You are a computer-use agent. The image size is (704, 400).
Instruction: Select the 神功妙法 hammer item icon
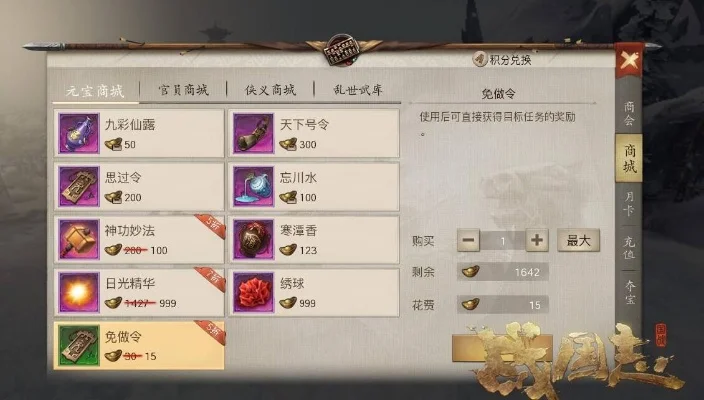point(79,239)
